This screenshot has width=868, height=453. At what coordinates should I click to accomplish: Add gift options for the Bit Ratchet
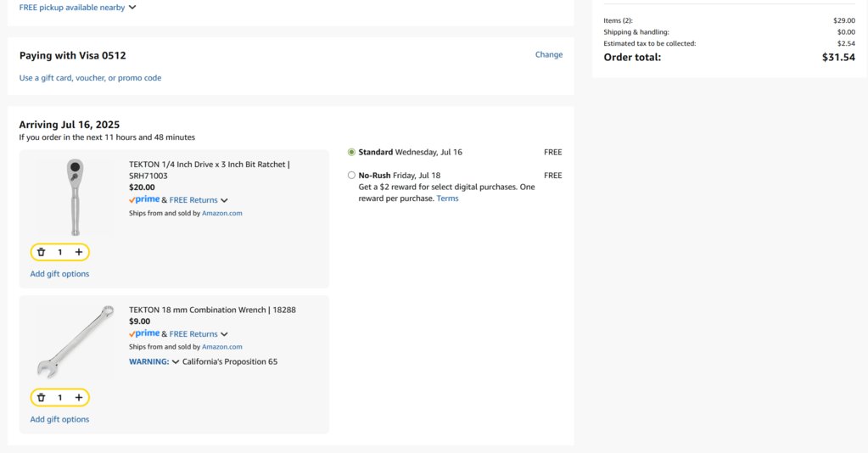(x=59, y=273)
